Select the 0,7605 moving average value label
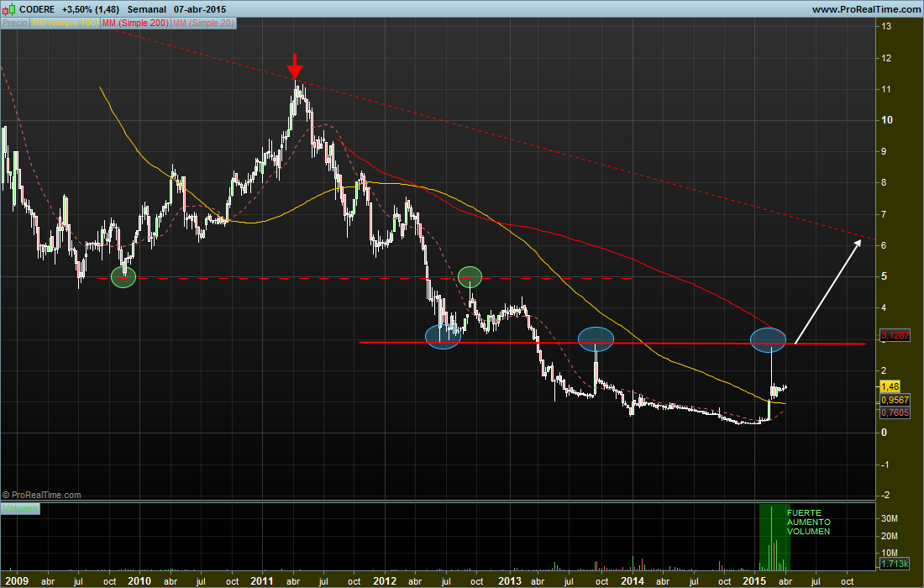The height and width of the screenshot is (588, 924). tap(895, 412)
